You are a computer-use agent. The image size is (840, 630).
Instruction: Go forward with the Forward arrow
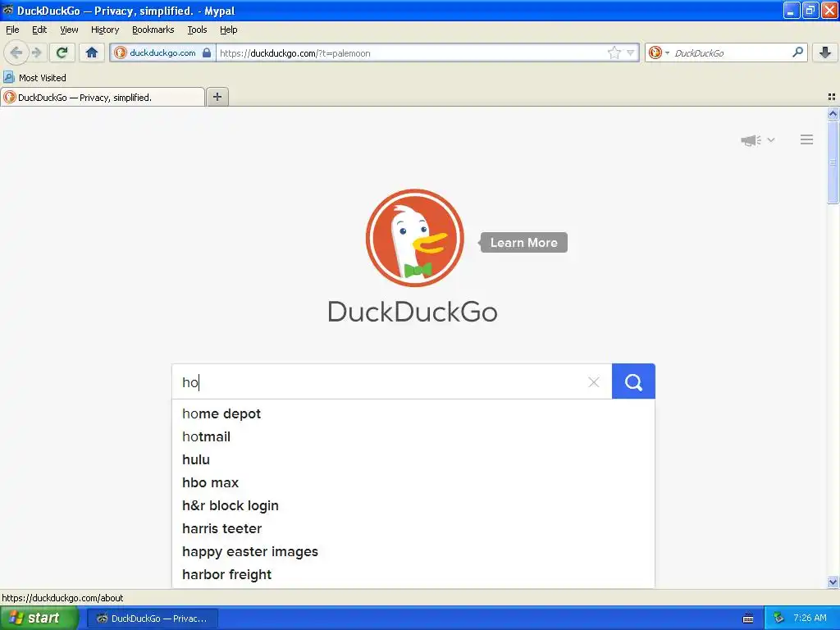(x=37, y=52)
